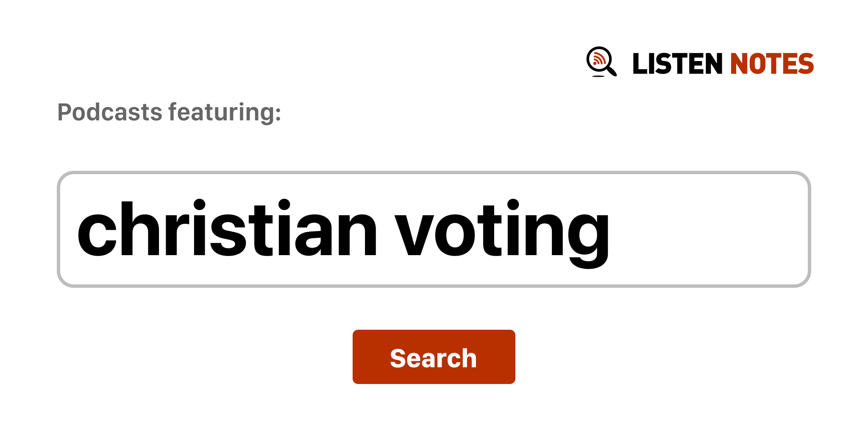Click the "Podcasts featuring:" label
Screen dimensions: 868x434
(169, 112)
